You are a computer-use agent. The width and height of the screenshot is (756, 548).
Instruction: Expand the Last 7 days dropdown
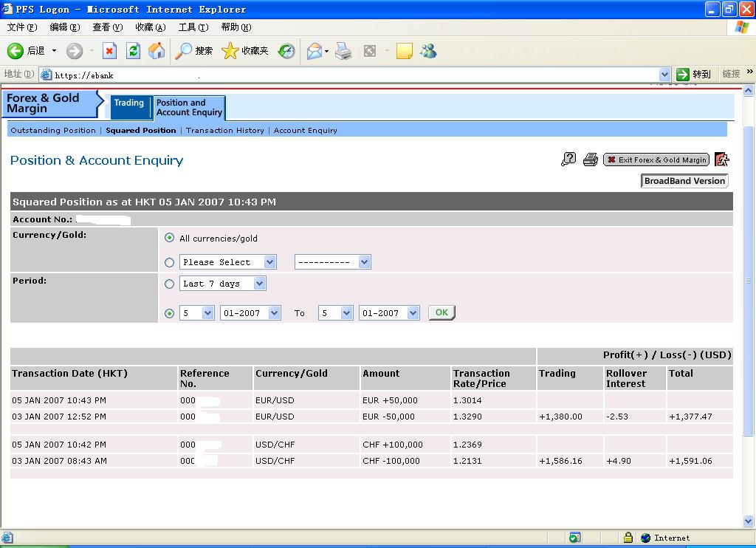pyautogui.click(x=258, y=284)
